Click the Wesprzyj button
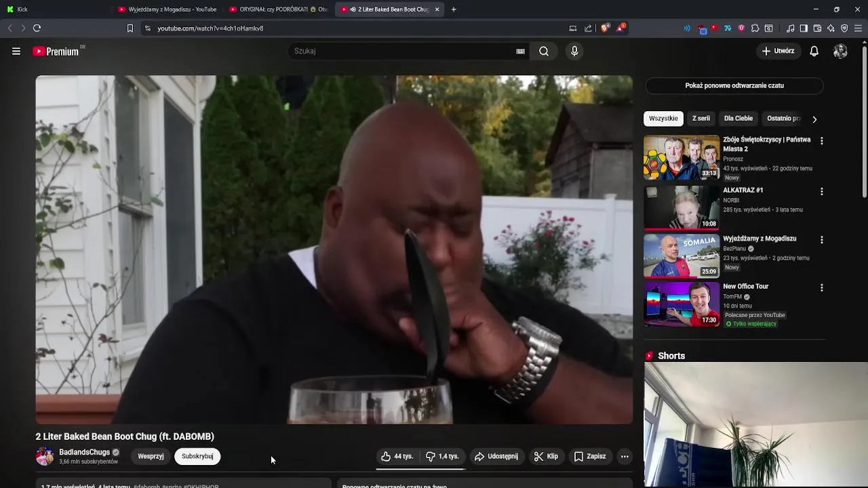The image size is (868, 488). point(151,456)
